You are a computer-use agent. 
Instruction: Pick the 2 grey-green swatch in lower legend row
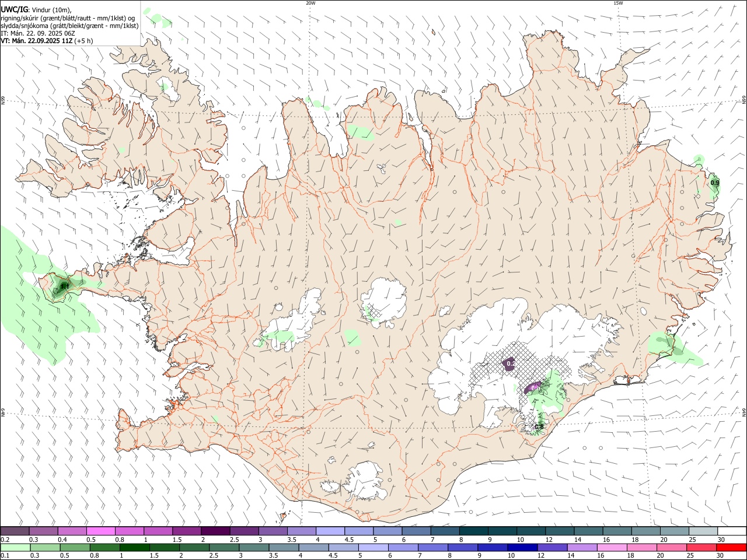(194, 547)
